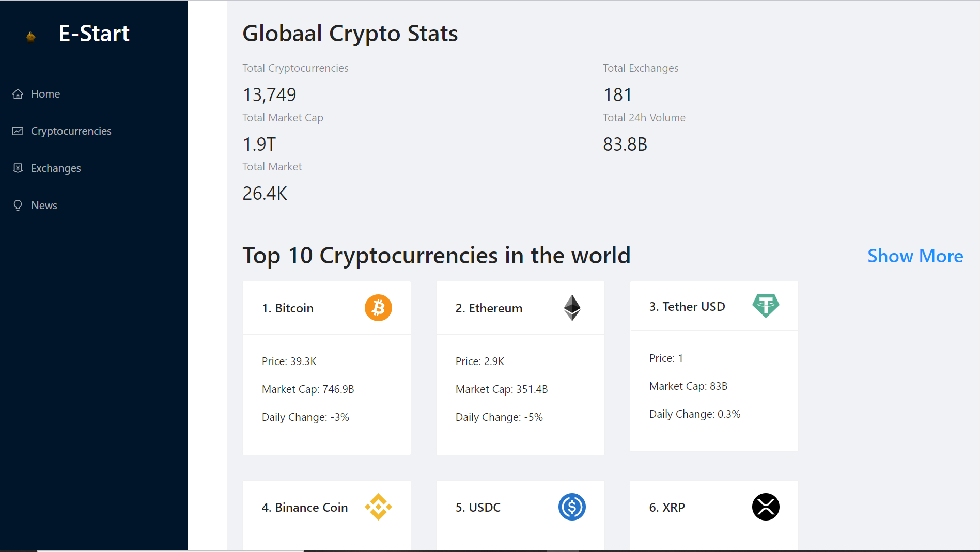Click Bitcoin Price: 39.3K text
This screenshot has width=980, height=552.
coord(289,361)
